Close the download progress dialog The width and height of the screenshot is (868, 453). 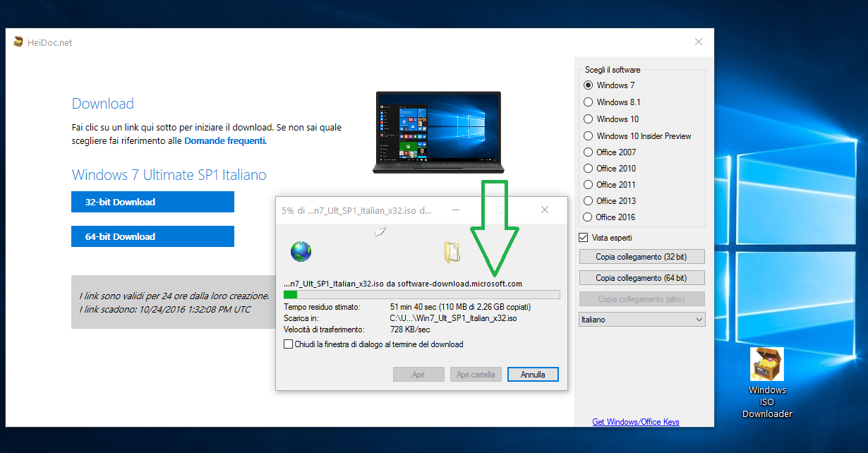click(x=545, y=210)
